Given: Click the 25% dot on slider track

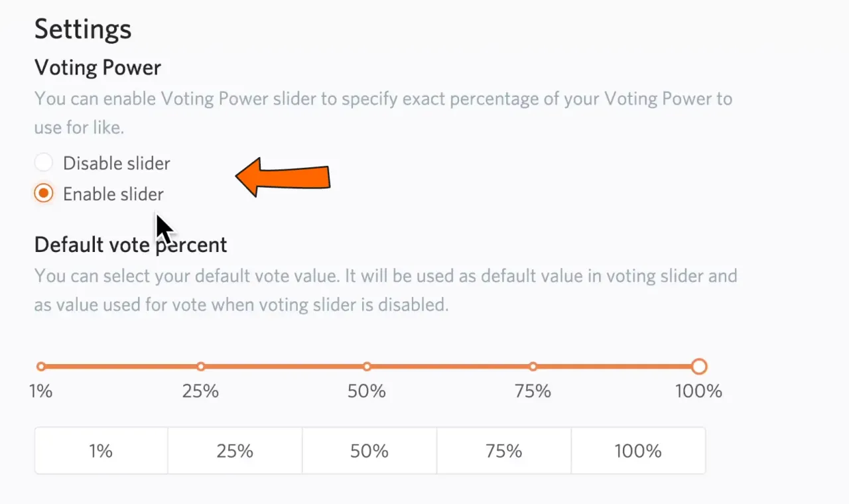Looking at the screenshot, I should (x=201, y=367).
